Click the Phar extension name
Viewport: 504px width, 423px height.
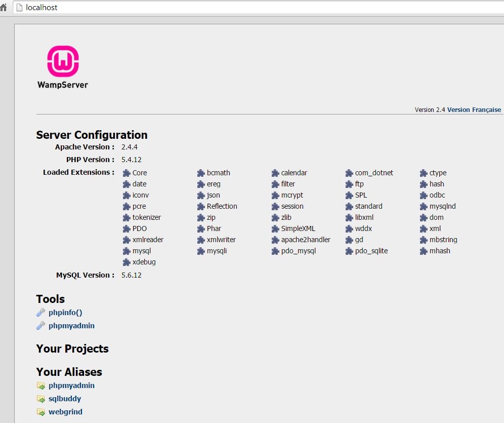pos(214,228)
